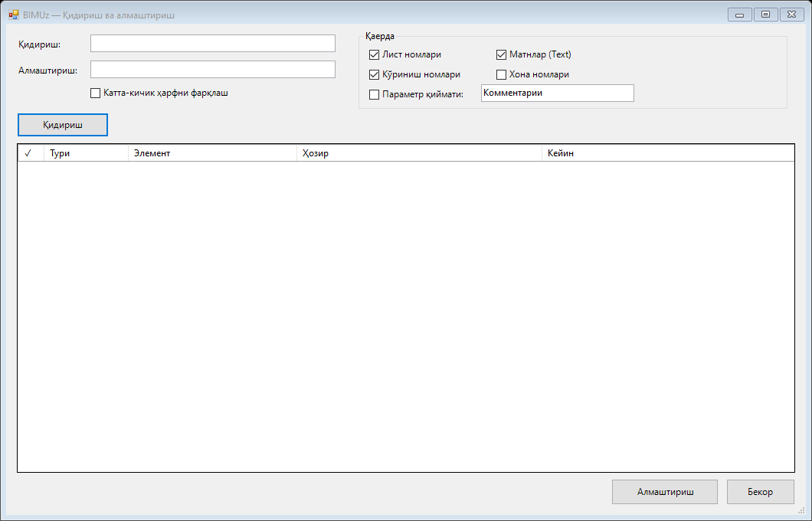Maximize the BIMUz window

pyautogui.click(x=765, y=15)
